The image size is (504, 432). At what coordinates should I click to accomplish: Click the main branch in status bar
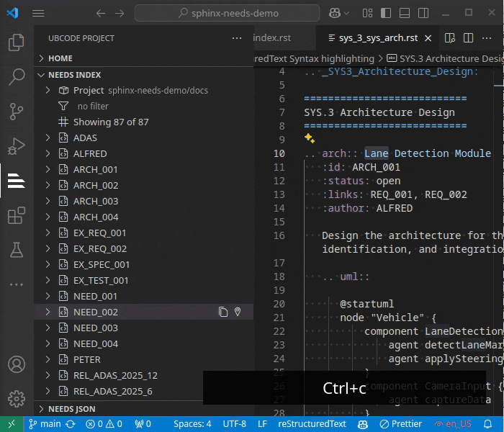pos(45,424)
